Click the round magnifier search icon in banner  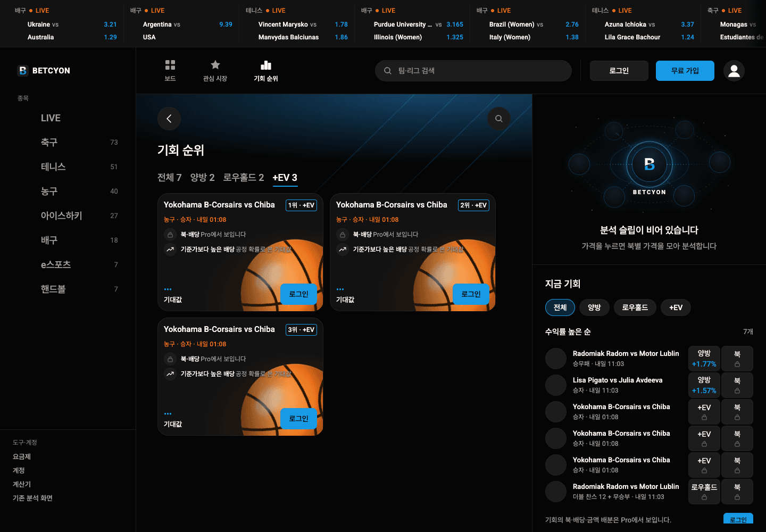click(499, 119)
